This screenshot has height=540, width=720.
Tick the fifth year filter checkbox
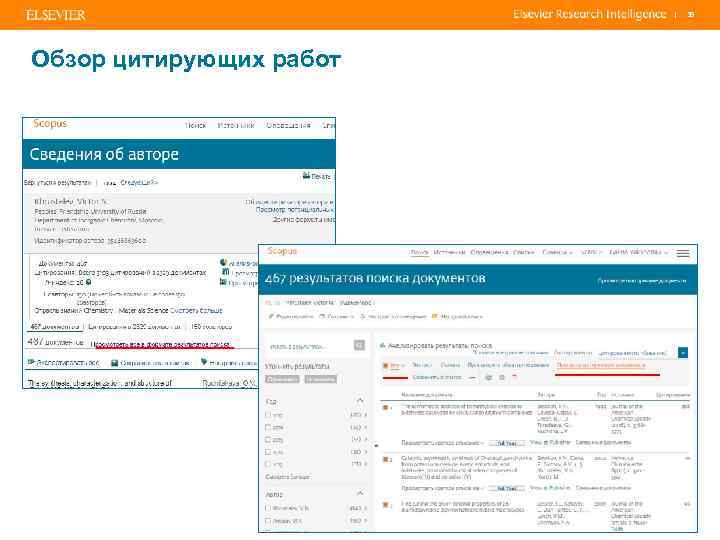tap(268, 464)
